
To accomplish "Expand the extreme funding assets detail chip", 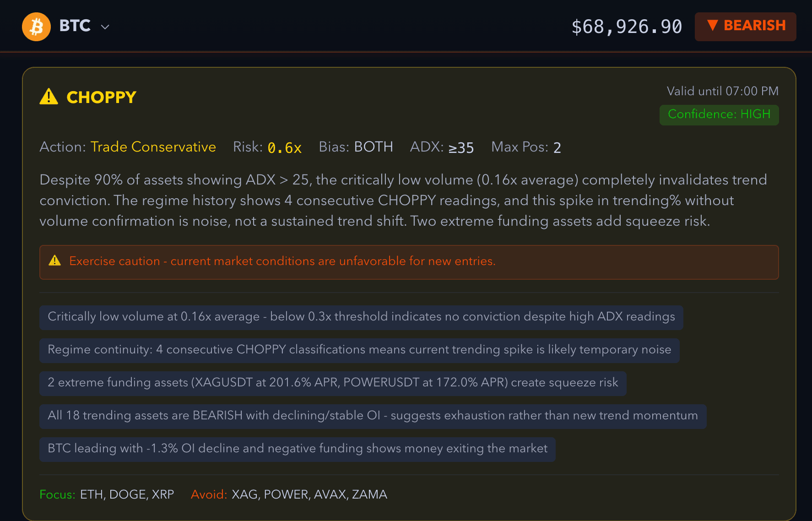I will (333, 383).
